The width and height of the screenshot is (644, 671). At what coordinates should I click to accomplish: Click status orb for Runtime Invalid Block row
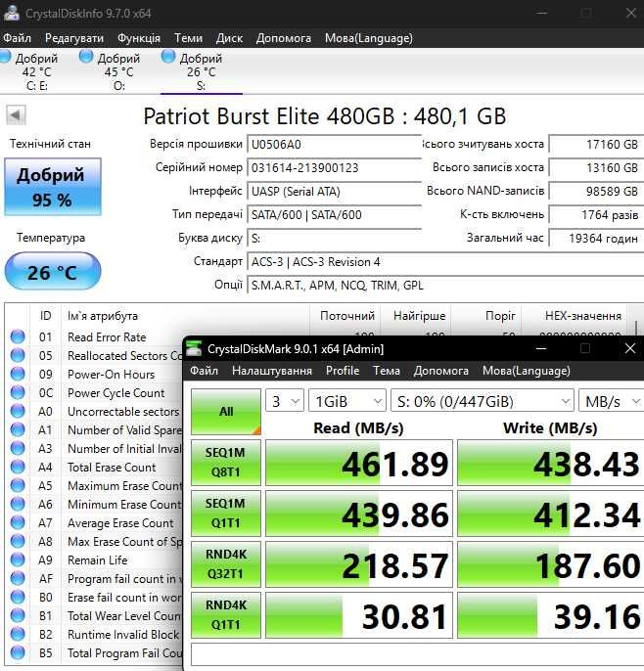[18, 634]
